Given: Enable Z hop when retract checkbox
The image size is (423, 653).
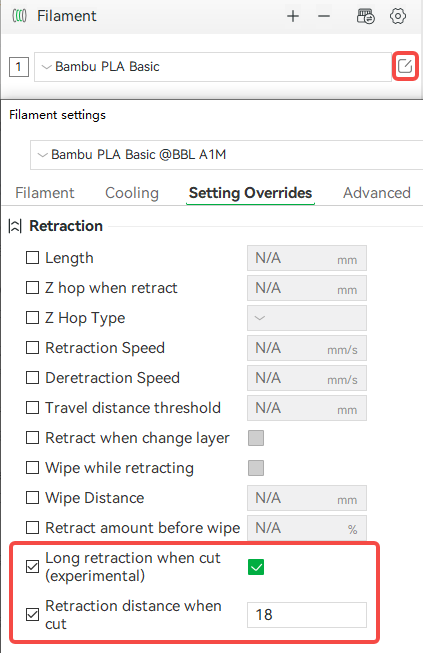Looking at the screenshot, I should pos(32,288).
